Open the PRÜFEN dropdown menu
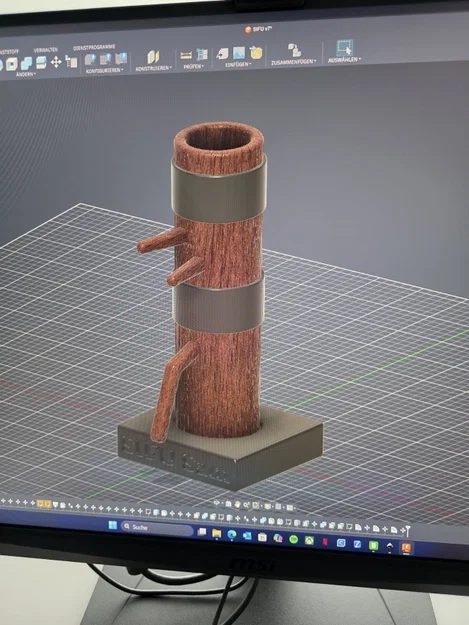The width and height of the screenshot is (469, 625). (194, 66)
